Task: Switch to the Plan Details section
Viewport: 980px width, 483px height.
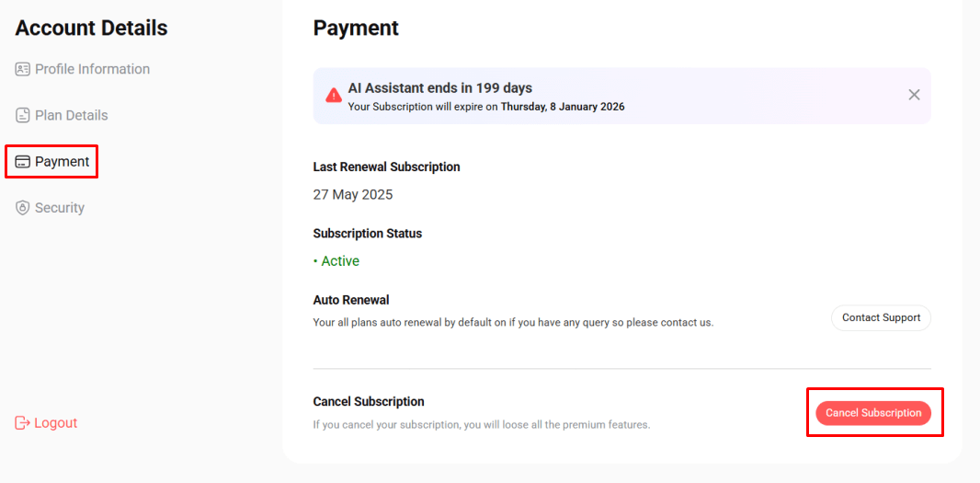Action: pyautogui.click(x=62, y=115)
